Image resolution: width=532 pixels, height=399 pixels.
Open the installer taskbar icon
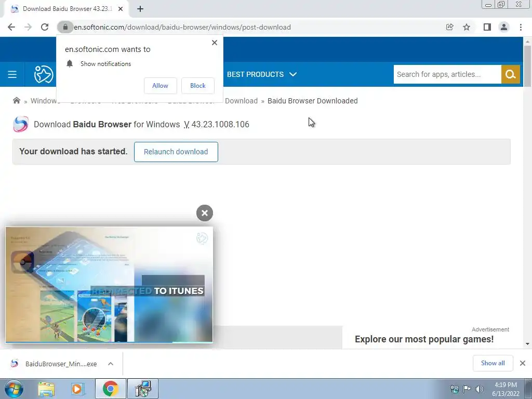pos(143,389)
